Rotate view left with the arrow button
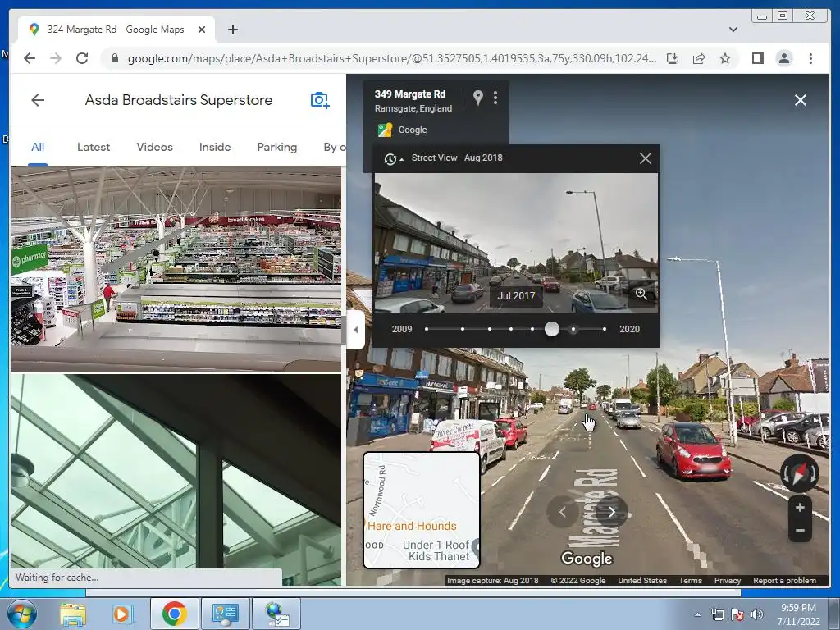Viewport: 840px width, 630px height. tap(562, 512)
